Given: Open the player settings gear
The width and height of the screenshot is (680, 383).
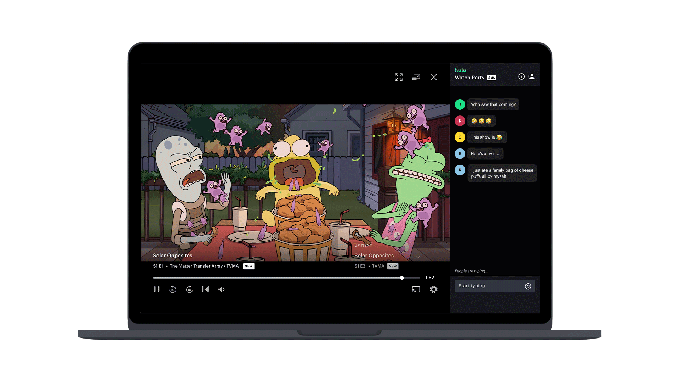Looking at the screenshot, I should pyautogui.click(x=433, y=289).
